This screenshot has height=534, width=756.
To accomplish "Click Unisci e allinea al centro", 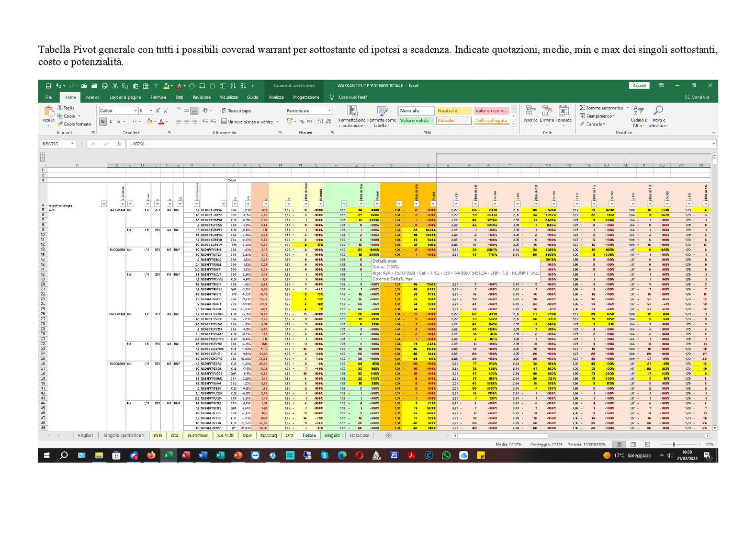I will (247, 121).
